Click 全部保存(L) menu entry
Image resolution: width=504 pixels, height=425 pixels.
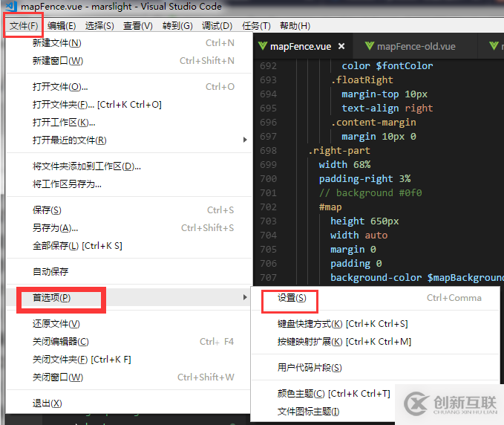[x=128, y=246]
